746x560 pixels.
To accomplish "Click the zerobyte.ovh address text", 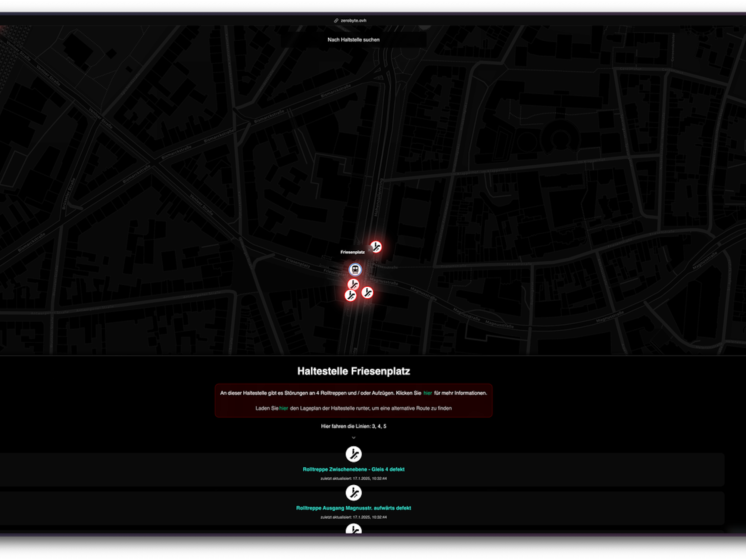I will tap(353, 21).
